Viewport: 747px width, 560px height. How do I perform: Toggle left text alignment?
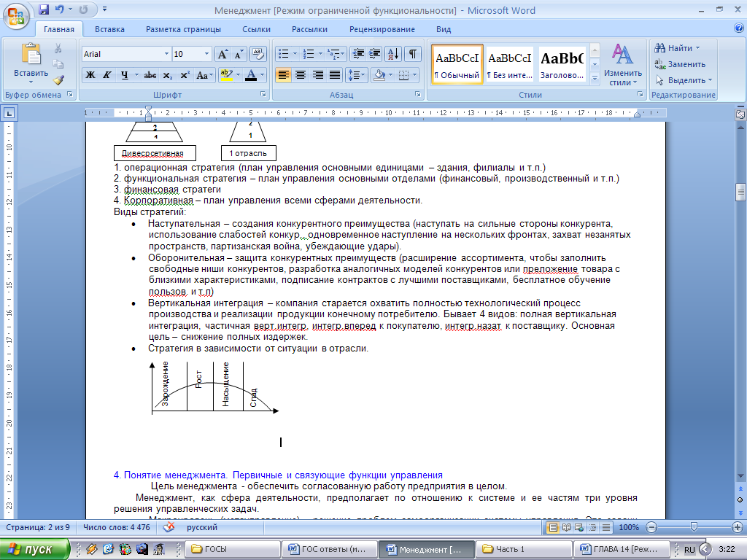click(283, 75)
